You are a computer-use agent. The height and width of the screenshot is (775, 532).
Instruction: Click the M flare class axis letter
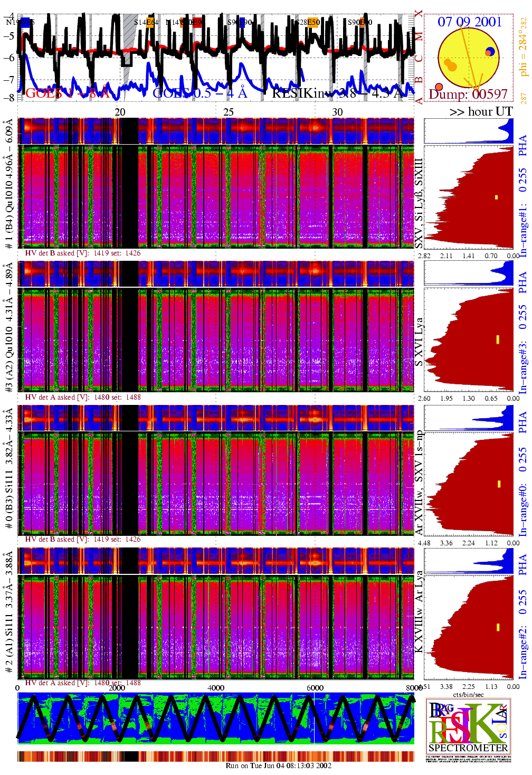coord(419,36)
